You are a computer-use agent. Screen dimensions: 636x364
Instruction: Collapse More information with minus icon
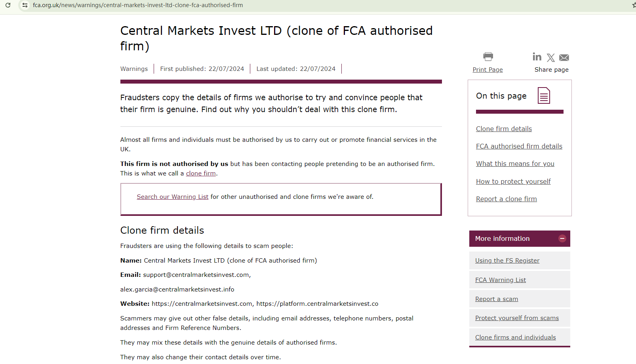click(562, 238)
